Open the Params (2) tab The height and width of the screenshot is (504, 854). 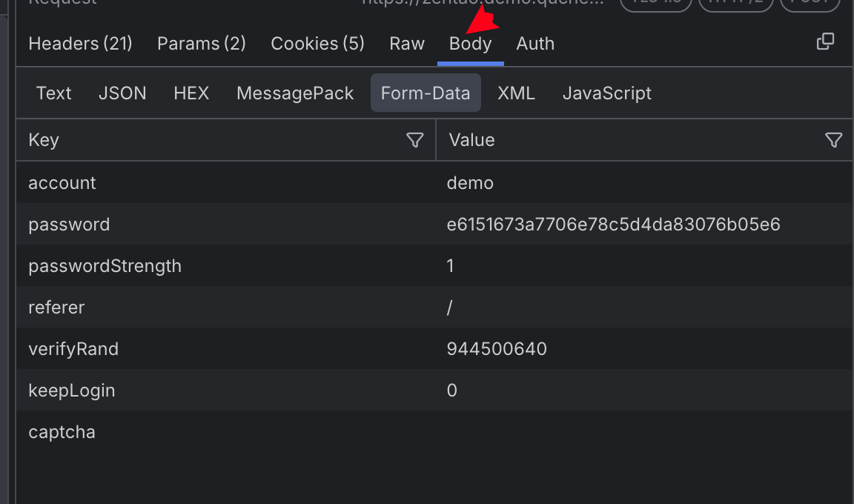(201, 44)
